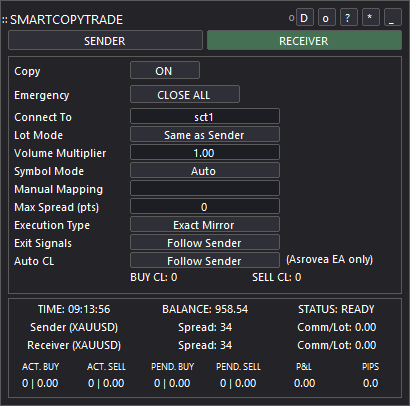Change Lot Mode Same as Sender
The width and height of the screenshot is (410, 406).
205,135
